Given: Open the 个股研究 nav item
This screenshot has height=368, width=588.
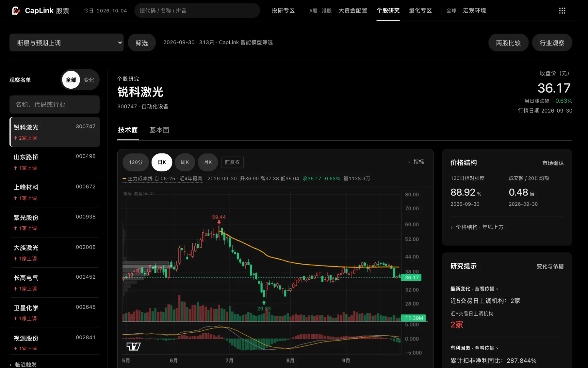Looking at the screenshot, I should [x=388, y=10].
